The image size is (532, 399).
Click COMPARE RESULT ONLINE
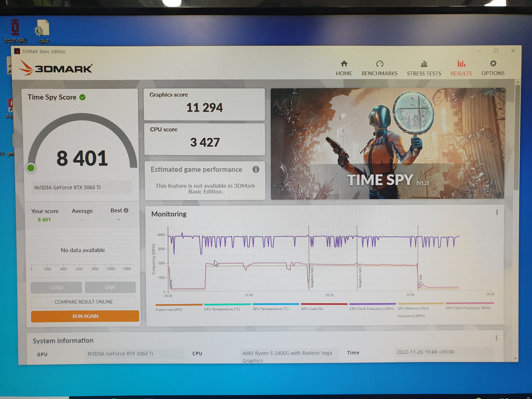(84, 302)
